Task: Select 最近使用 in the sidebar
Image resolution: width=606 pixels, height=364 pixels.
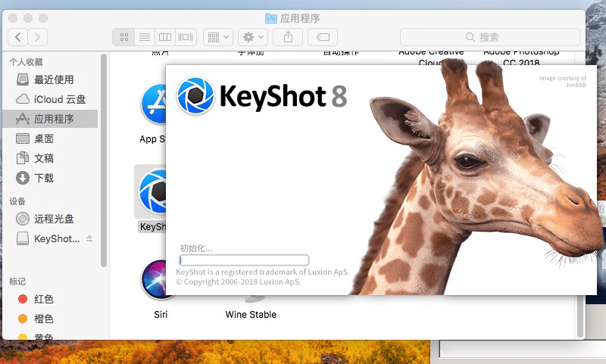Action: (x=50, y=79)
